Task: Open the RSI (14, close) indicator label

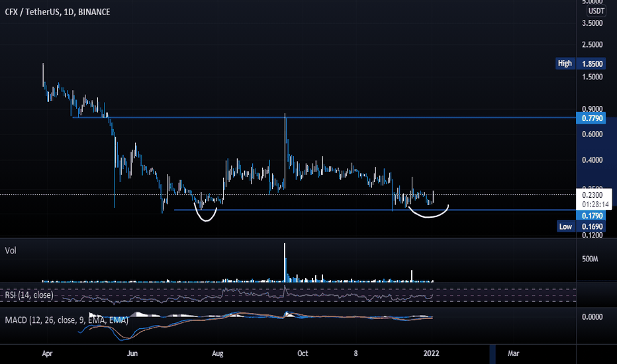Action: 29,295
